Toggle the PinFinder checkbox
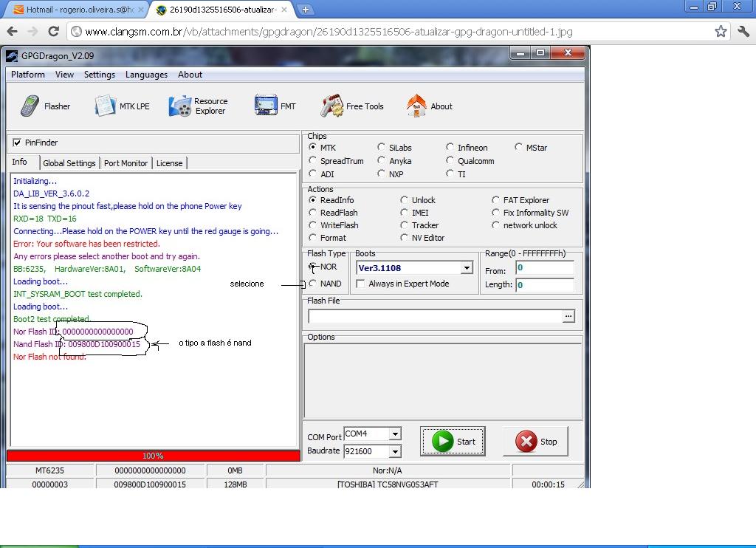Viewport: 756px width, 548px height. pyautogui.click(x=18, y=143)
